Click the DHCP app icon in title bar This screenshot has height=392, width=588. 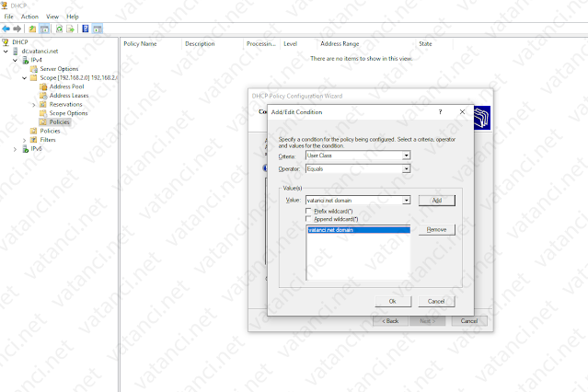(x=5, y=6)
